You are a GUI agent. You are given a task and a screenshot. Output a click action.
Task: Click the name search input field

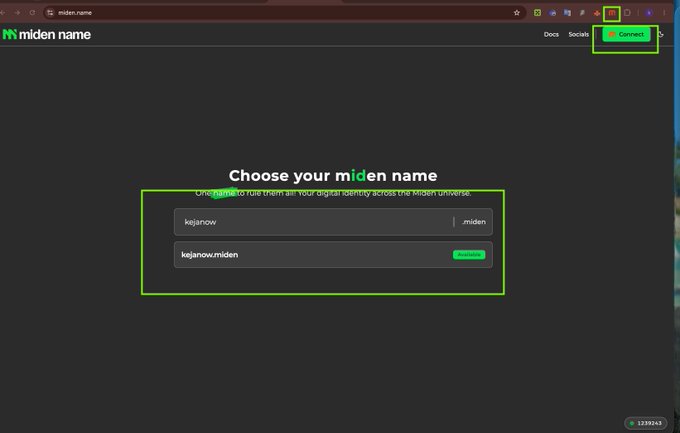[333, 222]
